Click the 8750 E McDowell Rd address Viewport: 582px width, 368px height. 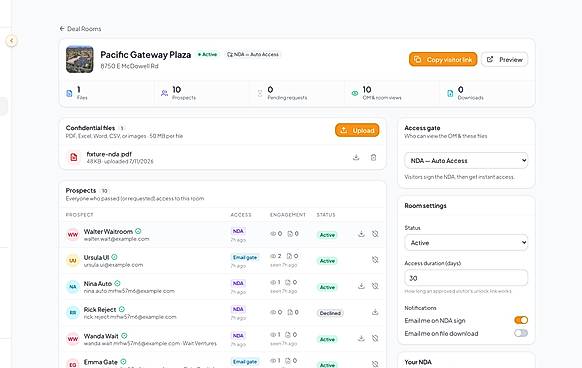point(129,66)
